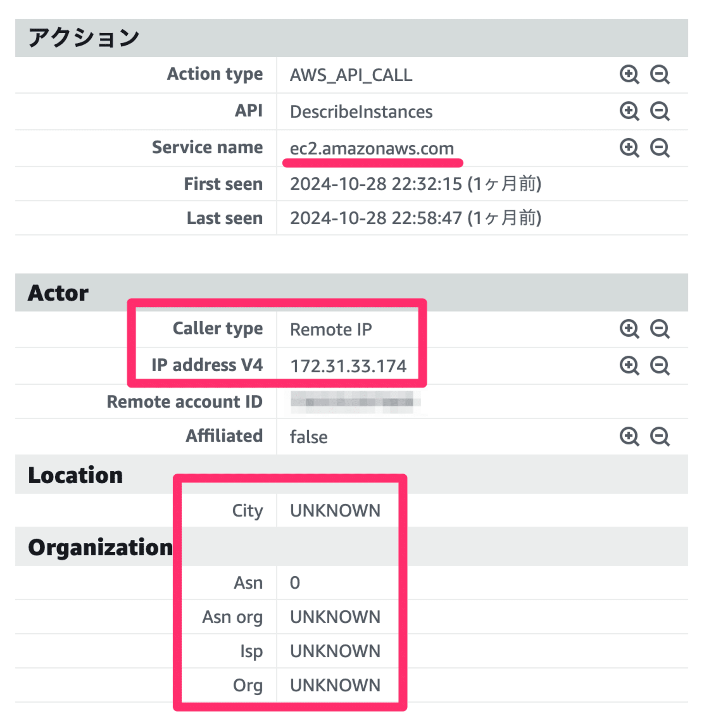The height and width of the screenshot is (728, 704).
Task: Click the Remote account ID label
Action: tap(185, 402)
